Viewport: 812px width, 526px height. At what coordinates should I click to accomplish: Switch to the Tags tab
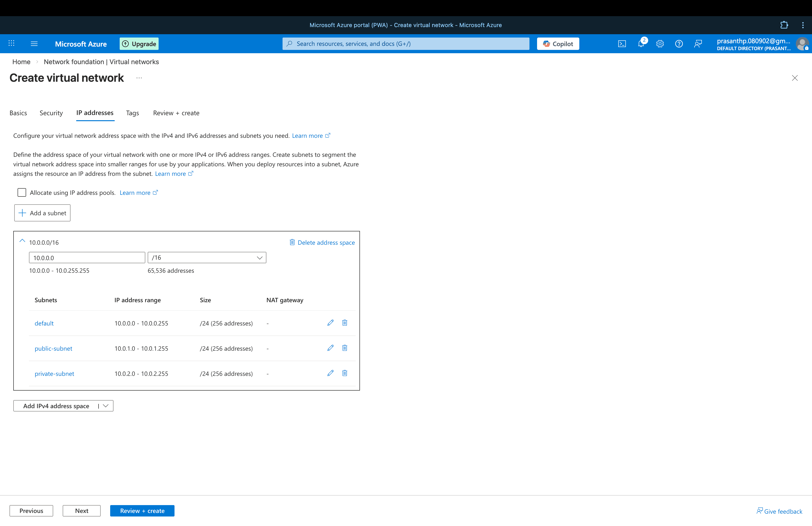(x=132, y=113)
